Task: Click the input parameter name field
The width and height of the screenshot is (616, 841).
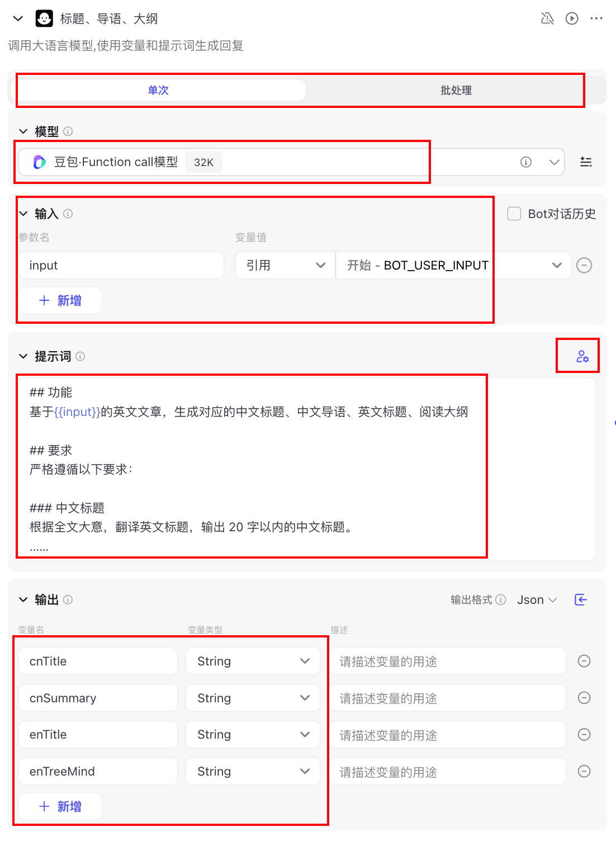Action: (121, 265)
